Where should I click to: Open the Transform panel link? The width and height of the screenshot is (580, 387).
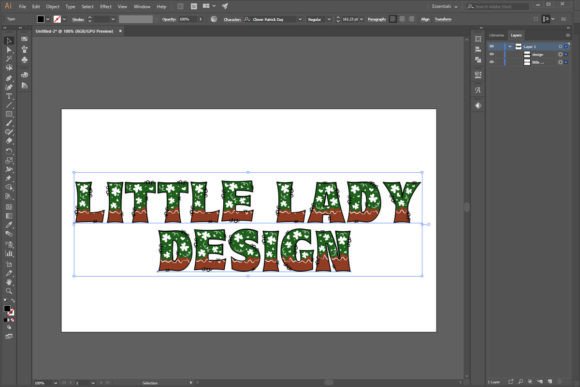pyautogui.click(x=443, y=19)
